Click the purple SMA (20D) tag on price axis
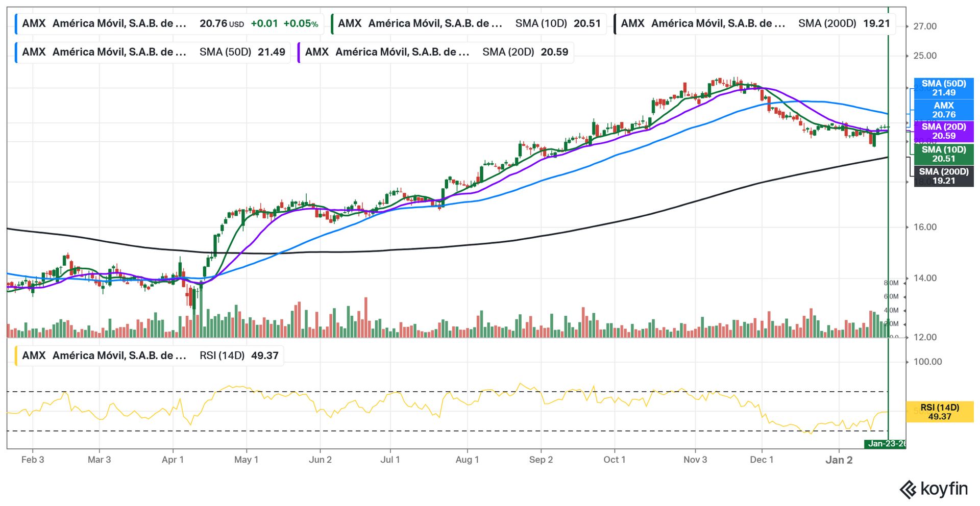The height and width of the screenshot is (506, 980). [944, 131]
